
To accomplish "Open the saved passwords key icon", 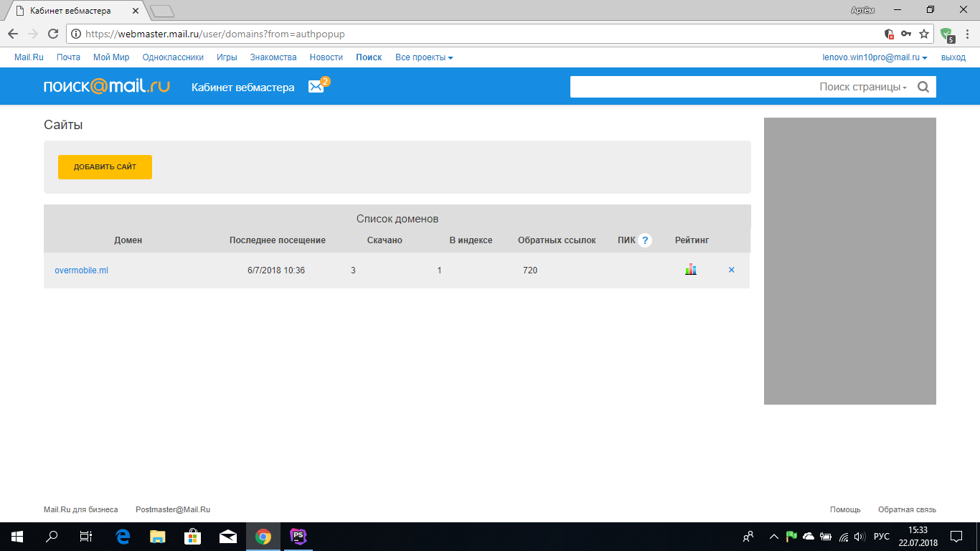I will 906,34.
